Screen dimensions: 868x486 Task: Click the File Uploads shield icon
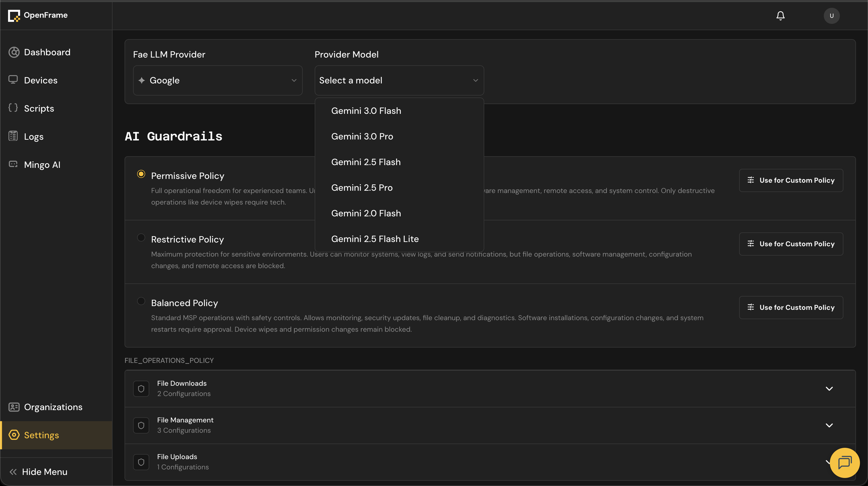tap(141, 462)
